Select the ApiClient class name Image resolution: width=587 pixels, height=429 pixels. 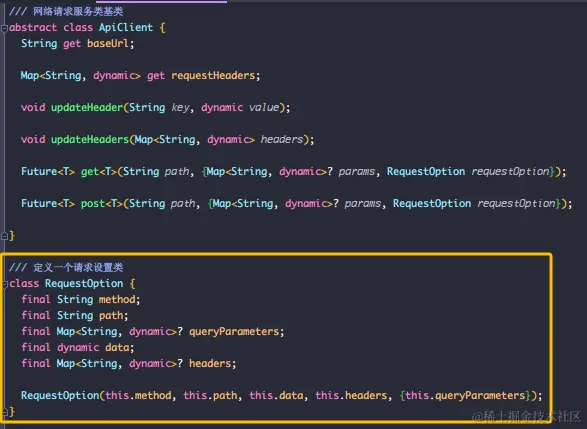126,27
